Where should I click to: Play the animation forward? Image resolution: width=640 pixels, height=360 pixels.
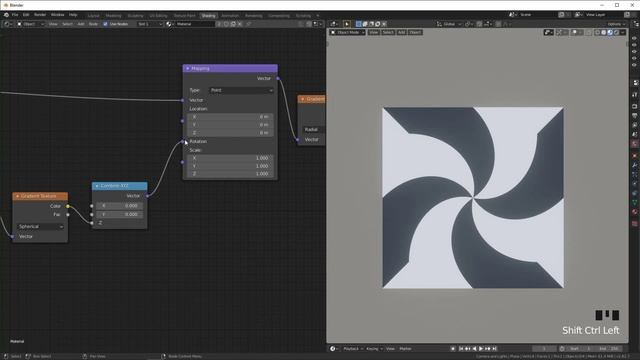(x=481, y=349)
